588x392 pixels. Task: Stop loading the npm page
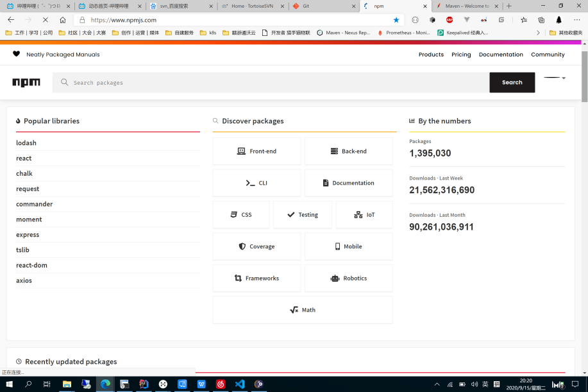[46, 20]
